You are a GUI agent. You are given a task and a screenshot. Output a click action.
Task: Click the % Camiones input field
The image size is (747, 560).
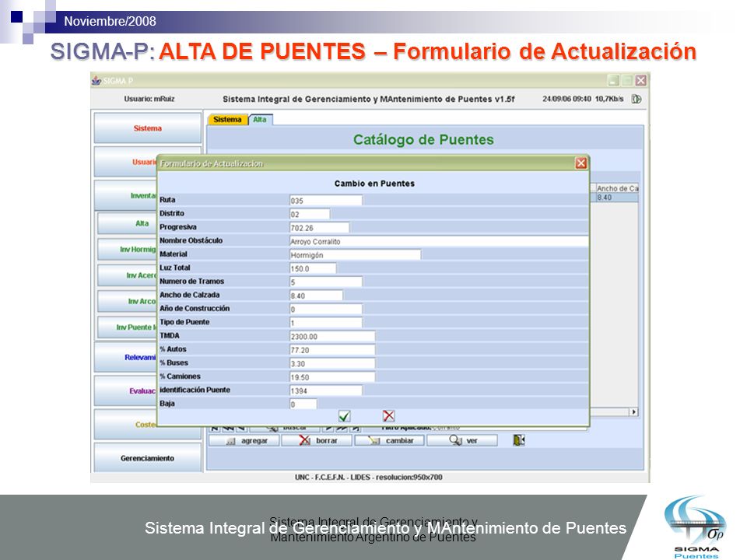coord(332,377)
